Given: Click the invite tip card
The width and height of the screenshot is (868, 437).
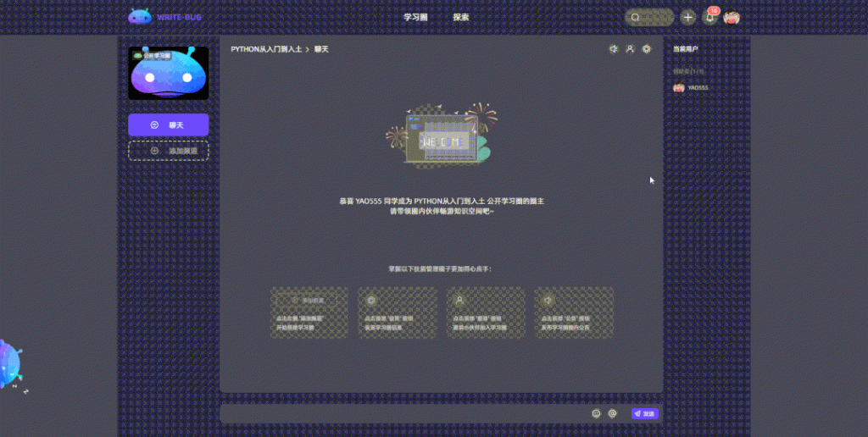Looking at the screenshot, I should click(486, 313).
